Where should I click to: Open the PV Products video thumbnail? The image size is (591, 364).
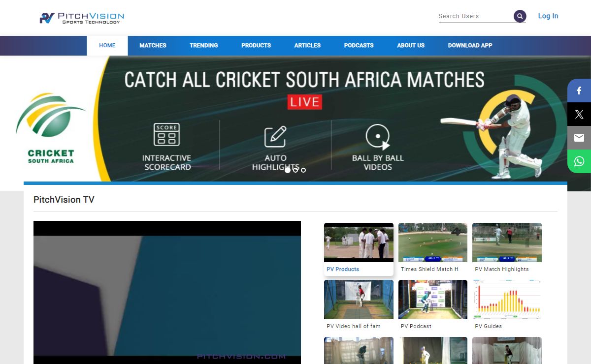click(x=359, y=243)
